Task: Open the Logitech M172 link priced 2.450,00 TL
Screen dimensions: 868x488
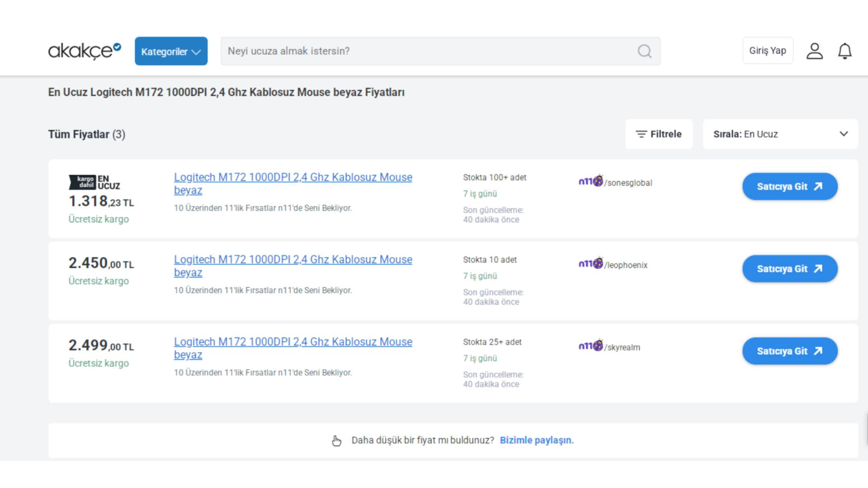Action: tap(293, 266)
